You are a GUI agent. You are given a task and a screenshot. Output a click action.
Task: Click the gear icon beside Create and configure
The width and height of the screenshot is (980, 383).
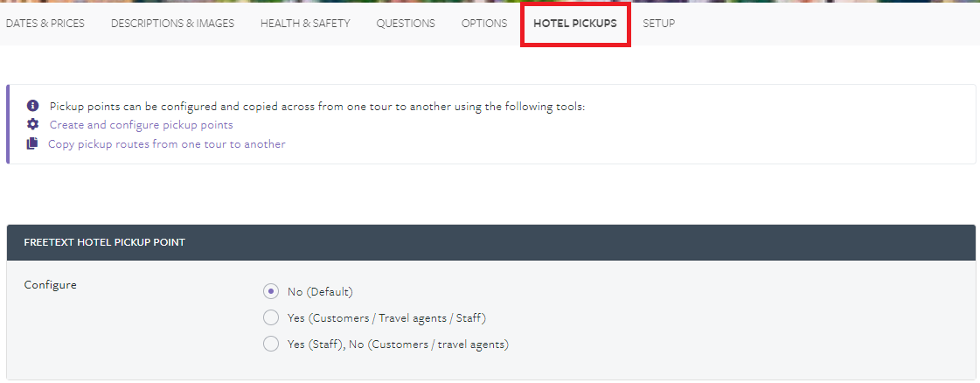click(x=32, y=124)
